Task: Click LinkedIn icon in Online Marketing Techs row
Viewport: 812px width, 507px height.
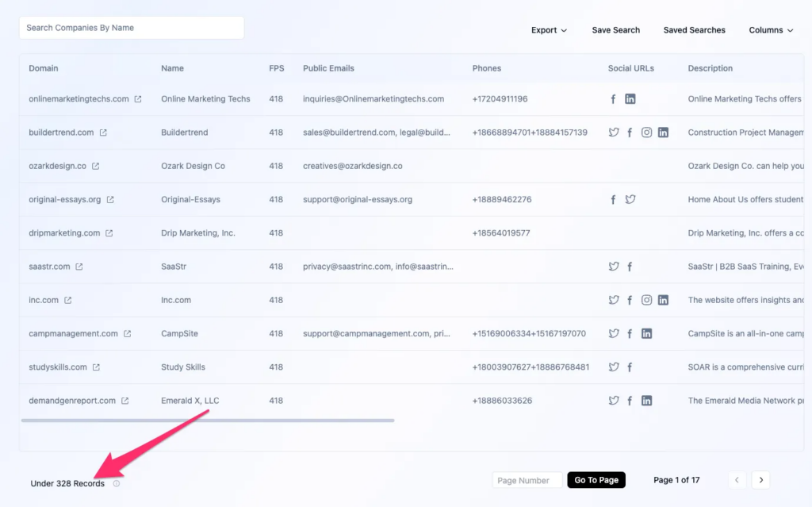Action: 630,99
